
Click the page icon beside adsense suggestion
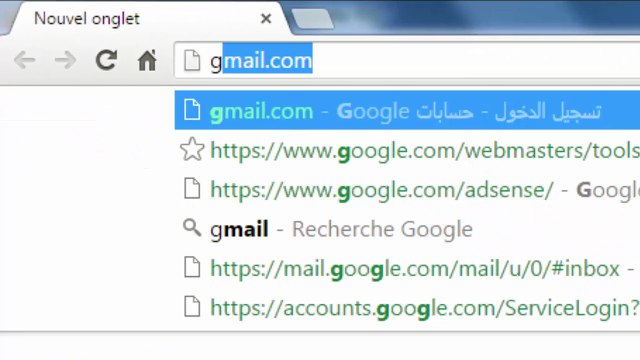[x=192, y=189]
